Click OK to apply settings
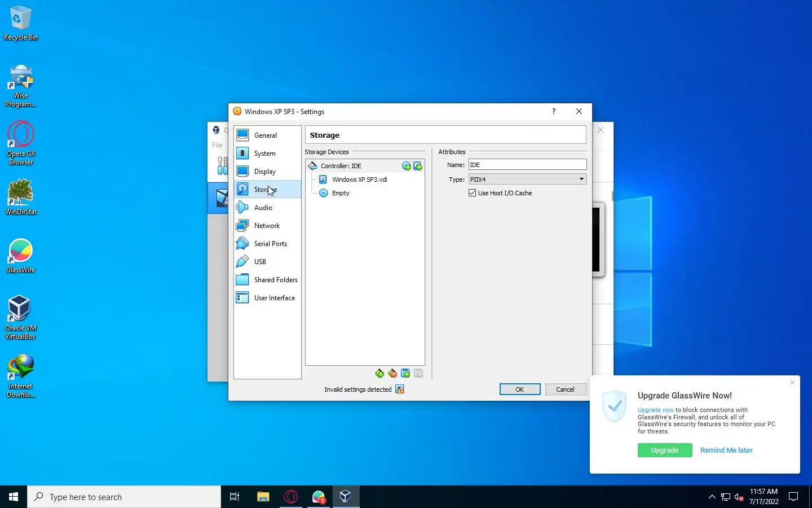 point(520,389)
